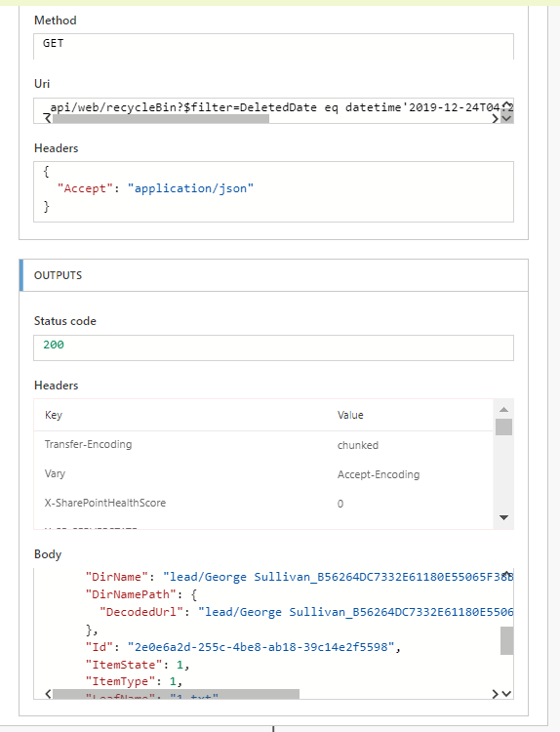Click the Uri horizontal scroll right arrow
Screen dimensions: 560x732
[x=496, y=118]
